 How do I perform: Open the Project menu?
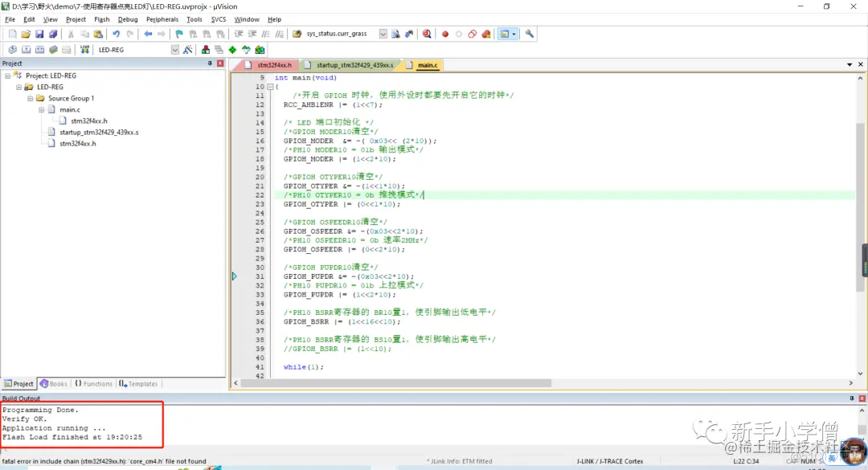[76, 19]
